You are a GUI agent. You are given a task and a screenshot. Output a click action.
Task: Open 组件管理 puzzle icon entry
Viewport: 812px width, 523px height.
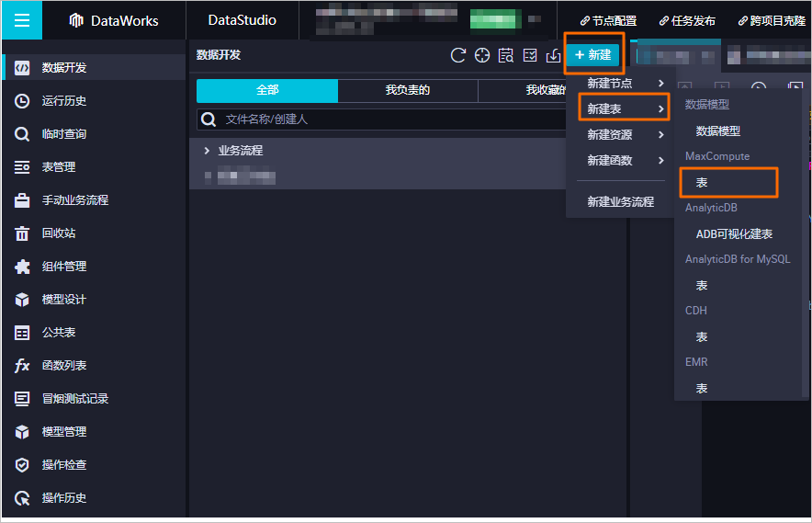[x=94, y=267]
